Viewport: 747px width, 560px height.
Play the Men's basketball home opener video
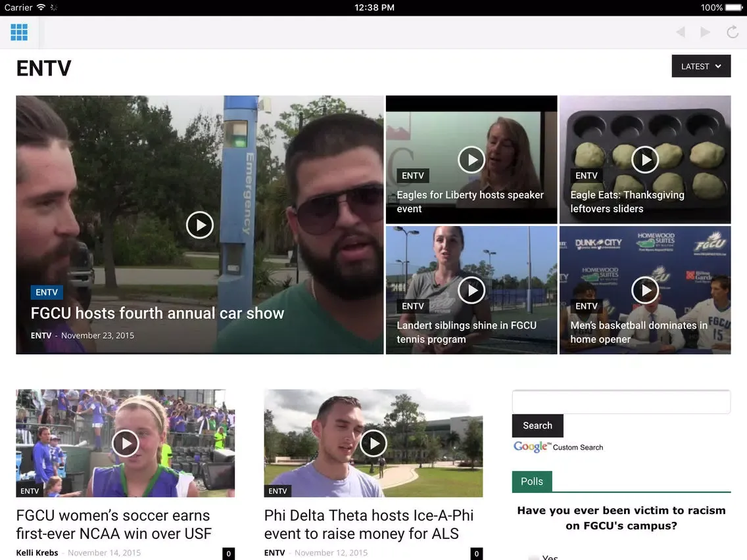(x=645, y=290)
